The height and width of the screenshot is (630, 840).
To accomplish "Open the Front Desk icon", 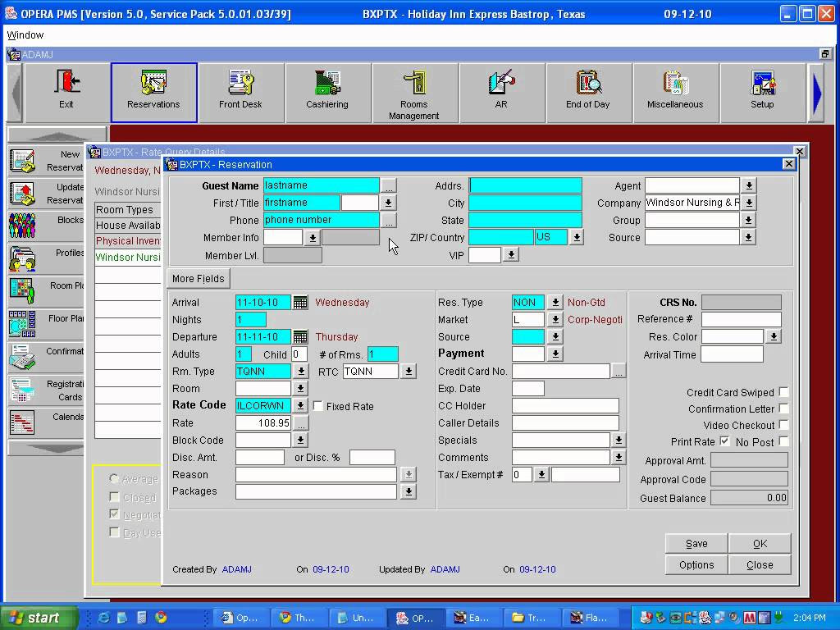I will coord(240,93).
